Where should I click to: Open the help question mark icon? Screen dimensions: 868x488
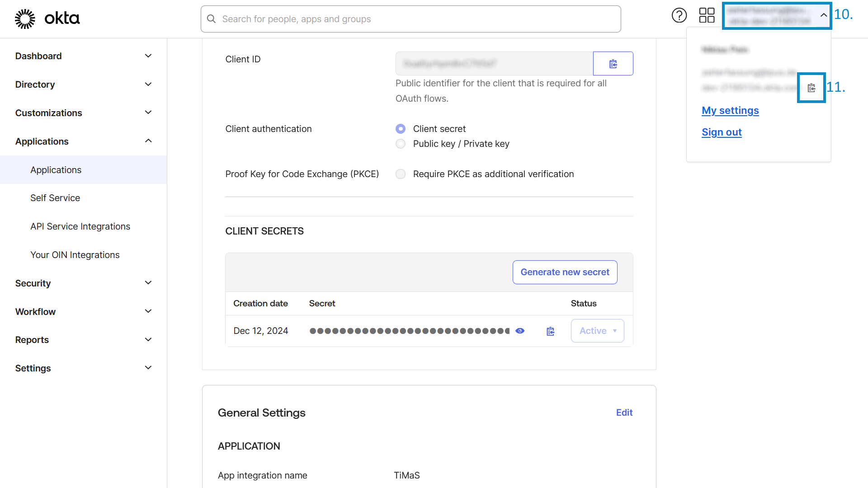tap(679, 15)
